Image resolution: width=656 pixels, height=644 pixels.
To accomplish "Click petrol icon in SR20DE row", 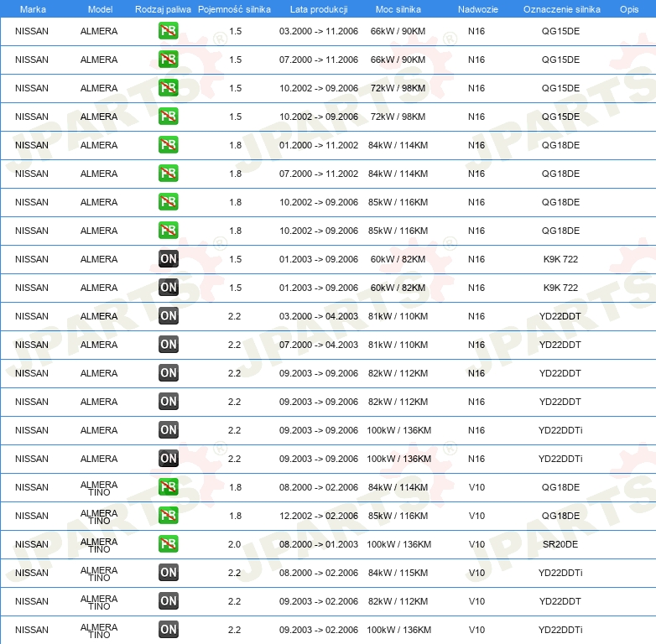I will click(x=168, y=543).
